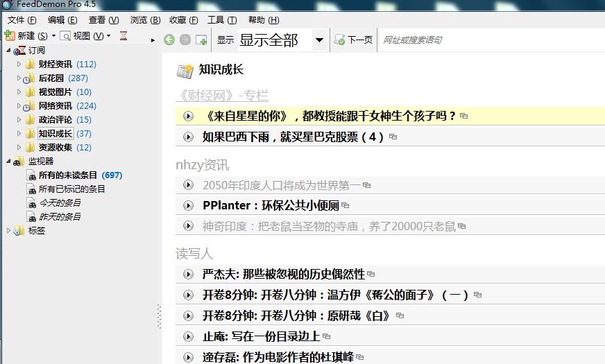Screen dimensions: 605x364
Task: Collapse the 监视器 tree node
Action: (x=8, y=161)
